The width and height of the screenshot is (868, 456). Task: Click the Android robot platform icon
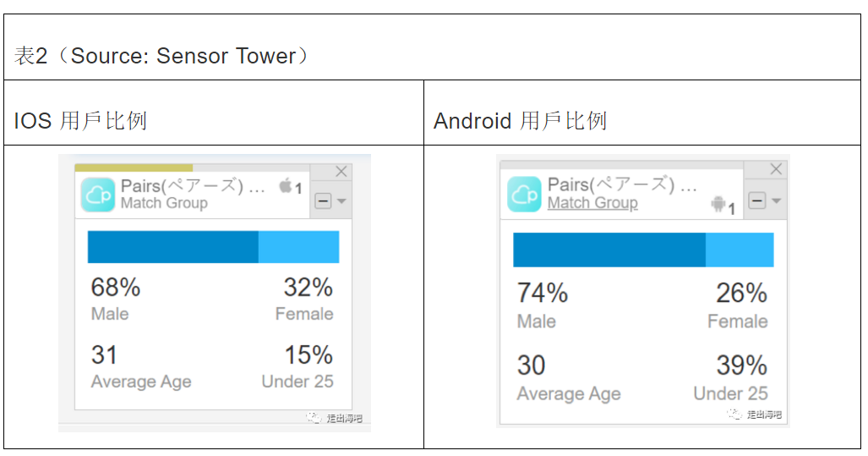pos(719,204)
